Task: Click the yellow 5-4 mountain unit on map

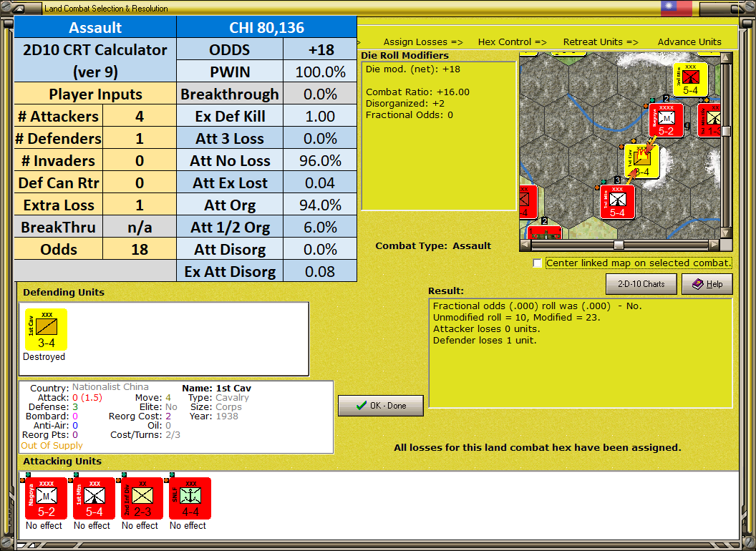Action: point(690,80)
